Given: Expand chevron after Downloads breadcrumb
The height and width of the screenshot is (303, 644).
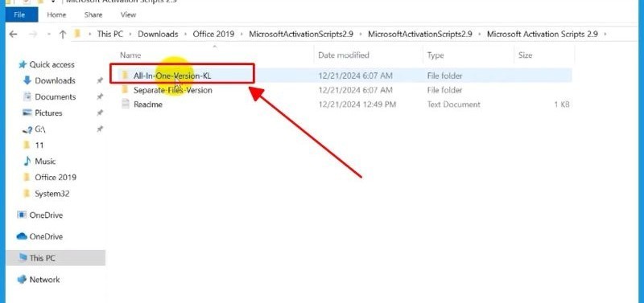Looking at the screenshot, I should click(186, 35).
